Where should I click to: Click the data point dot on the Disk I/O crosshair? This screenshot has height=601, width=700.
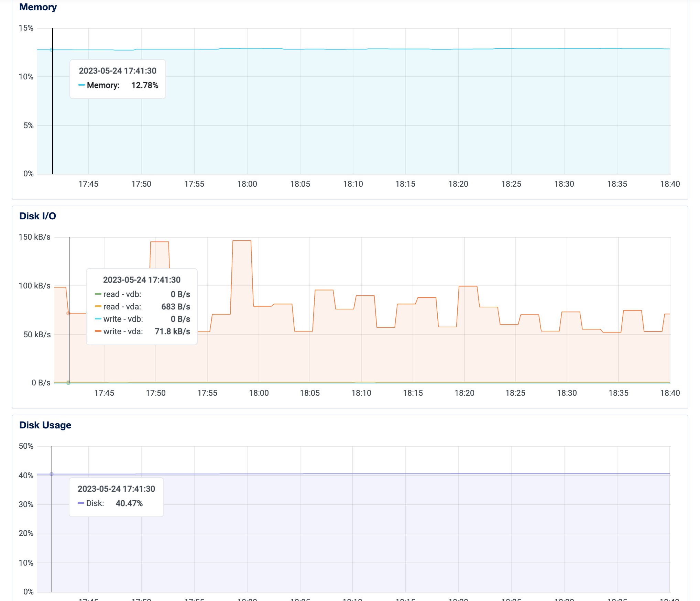[x=68, y=313]
